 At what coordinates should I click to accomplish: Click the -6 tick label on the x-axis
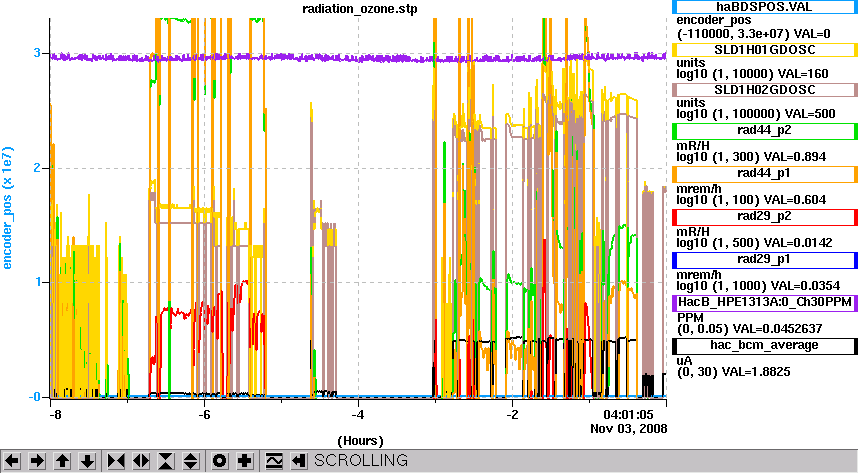click(x=204, y=414)
